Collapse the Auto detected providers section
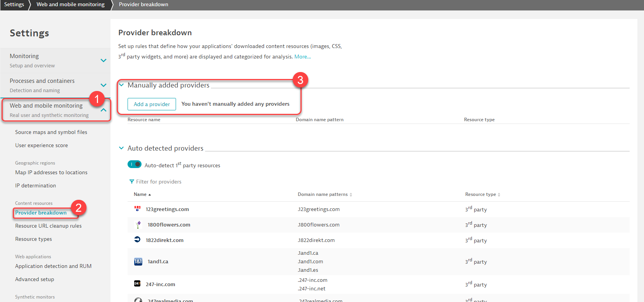The height and width of the screenshot is (302, 644). pyautogui.click(x=121, y=148)
